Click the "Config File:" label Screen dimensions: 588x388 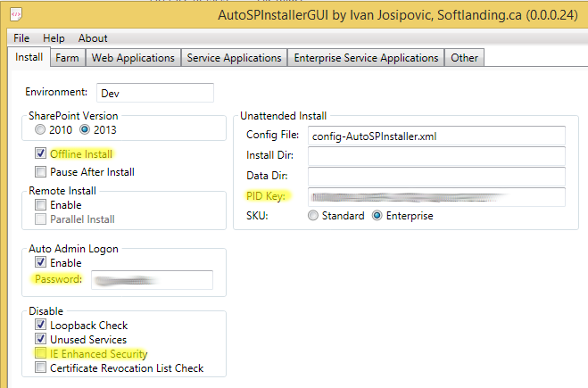coord(273,135)
